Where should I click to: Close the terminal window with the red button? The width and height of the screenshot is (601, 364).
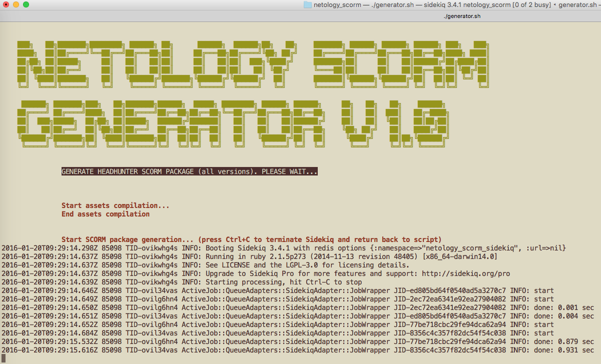tap(6, 4)
